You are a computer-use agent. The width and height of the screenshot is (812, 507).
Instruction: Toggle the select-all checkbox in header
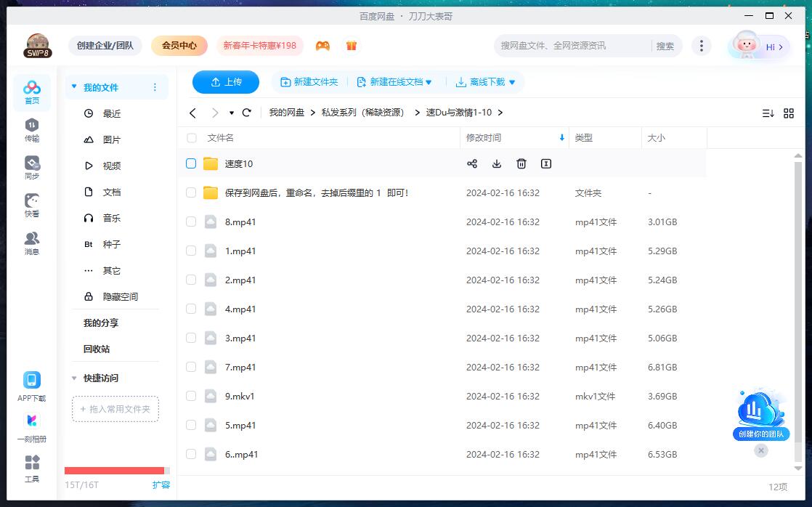(191, 137)
